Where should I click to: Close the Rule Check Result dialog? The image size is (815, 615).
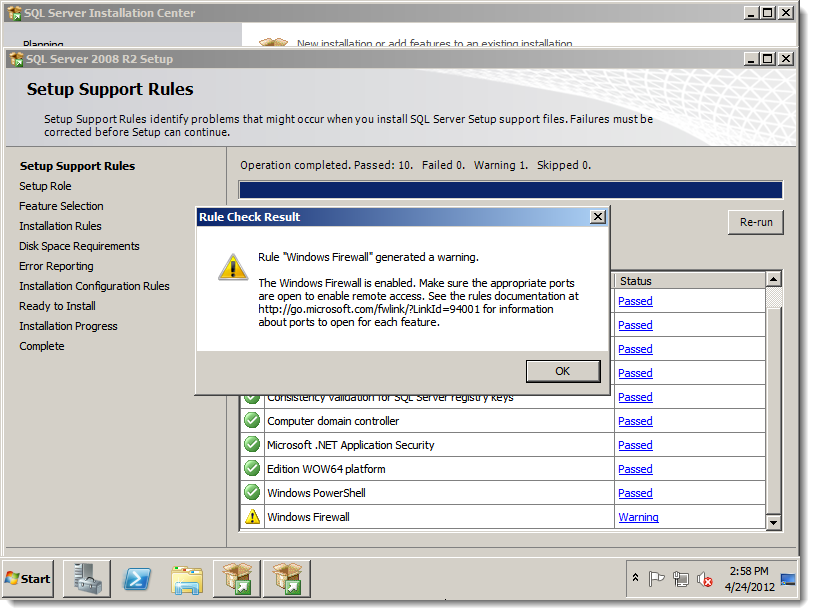(598, 217)
